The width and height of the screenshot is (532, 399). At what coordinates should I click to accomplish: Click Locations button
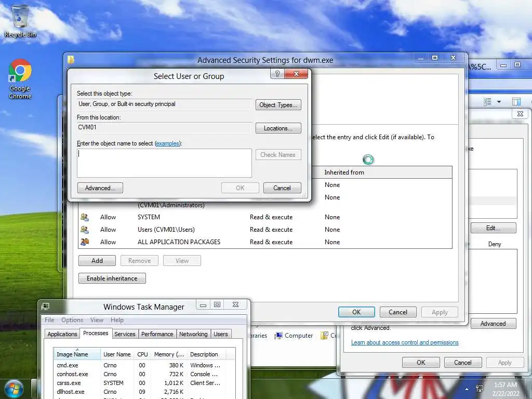tap(278, 128)
